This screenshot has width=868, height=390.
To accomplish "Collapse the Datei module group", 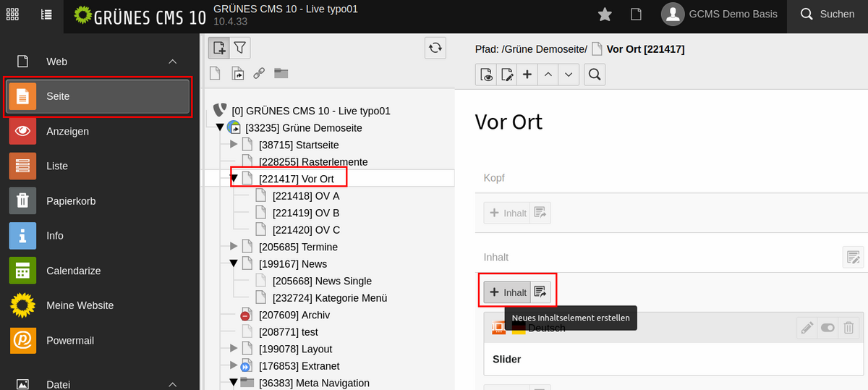I will 172,384.
